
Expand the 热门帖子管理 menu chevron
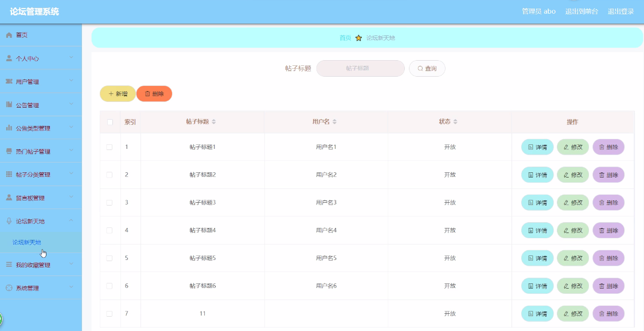point(71,151)
